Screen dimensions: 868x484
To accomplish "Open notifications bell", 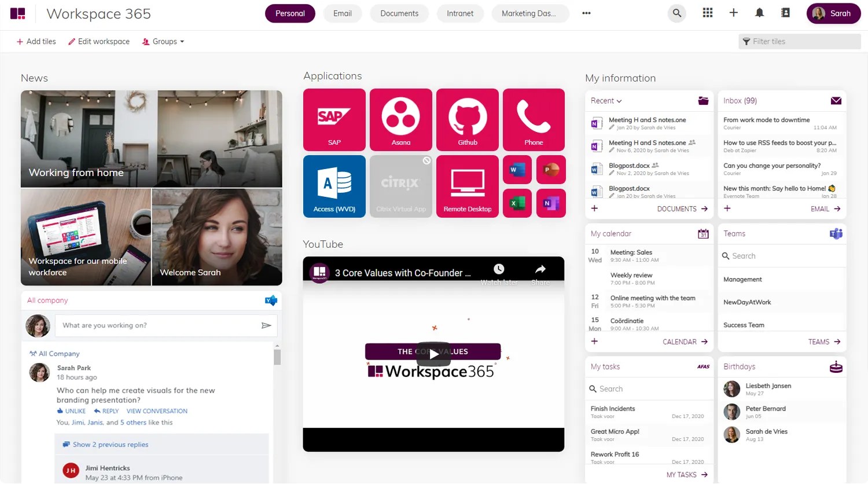I will [x=760, y=13].
